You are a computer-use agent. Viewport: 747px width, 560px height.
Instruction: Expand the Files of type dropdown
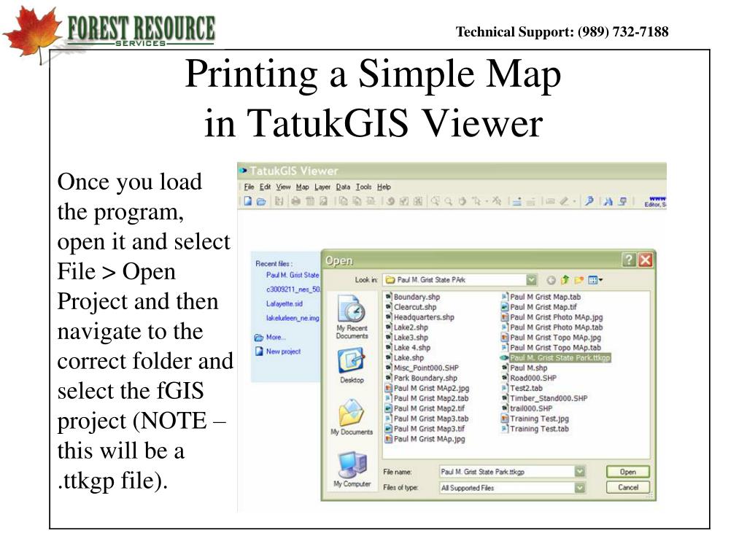point(579,488)
